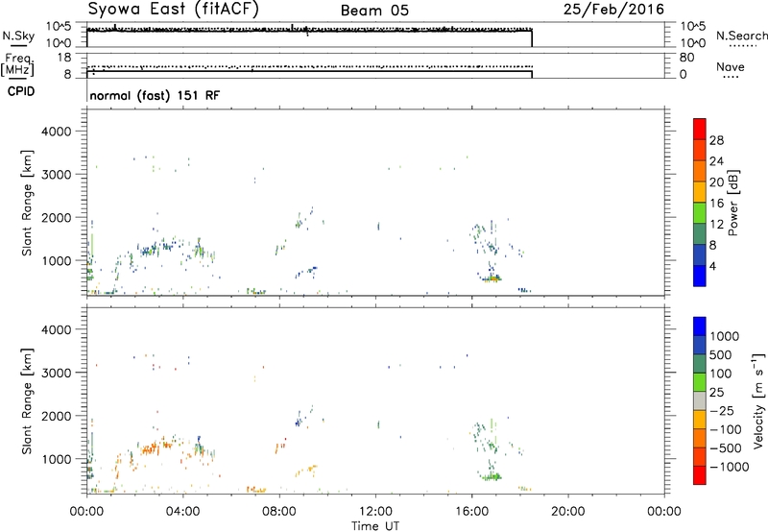Click the 'Syowa East (fitACF)' title

(174, 10)
